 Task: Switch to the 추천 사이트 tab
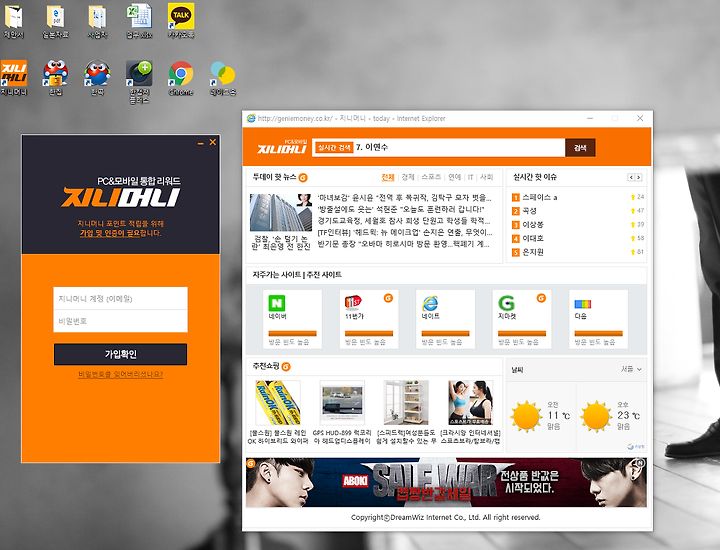[324, 275]
